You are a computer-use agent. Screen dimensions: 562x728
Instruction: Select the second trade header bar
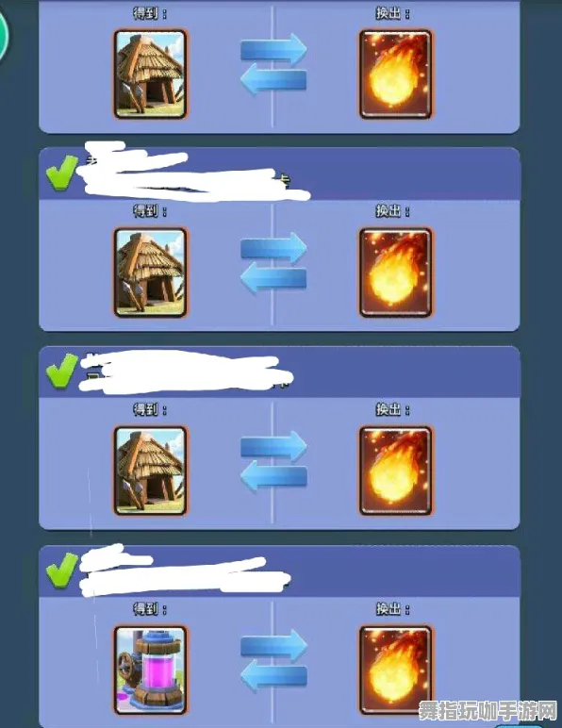279,174
